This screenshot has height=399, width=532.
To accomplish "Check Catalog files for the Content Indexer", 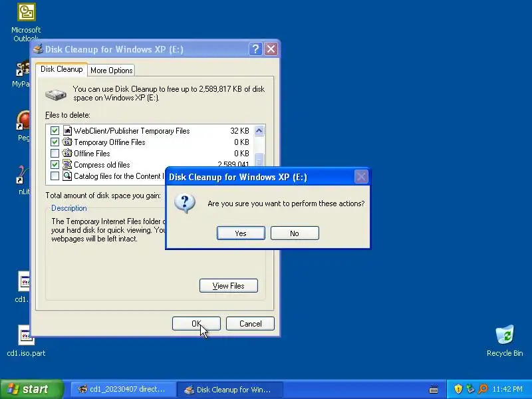I will [55, 176].
